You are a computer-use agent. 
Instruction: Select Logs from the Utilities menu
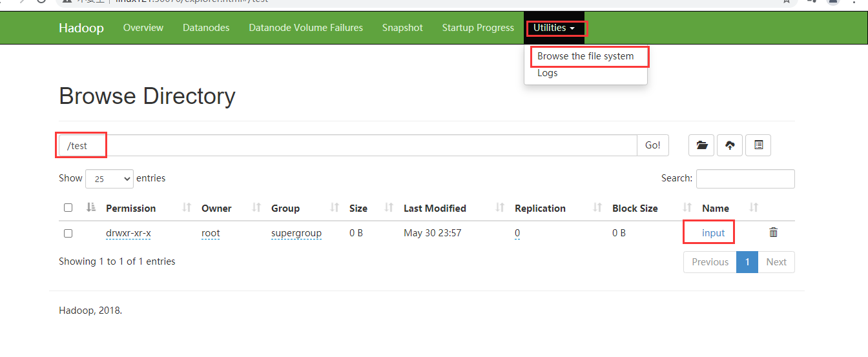(x=548, y=73)
